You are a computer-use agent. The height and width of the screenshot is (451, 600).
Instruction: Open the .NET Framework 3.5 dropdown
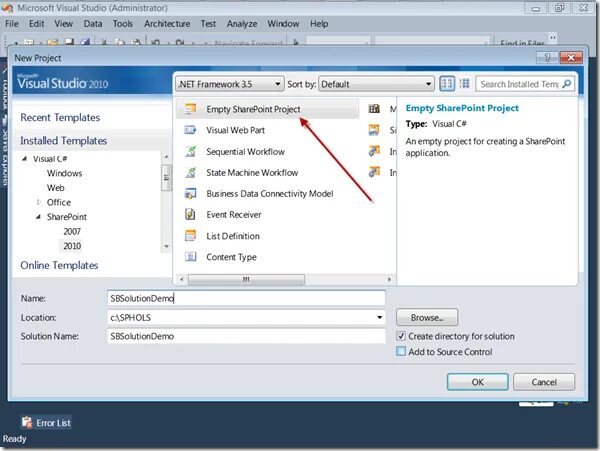[230, 84]
